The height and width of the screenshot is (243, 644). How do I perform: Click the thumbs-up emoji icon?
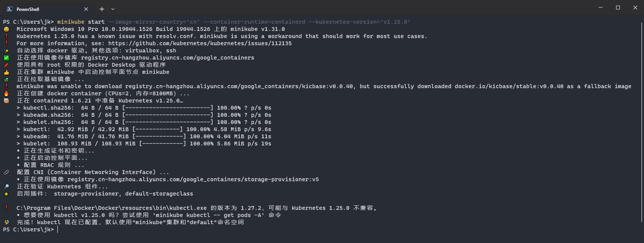tap(6, 72)
